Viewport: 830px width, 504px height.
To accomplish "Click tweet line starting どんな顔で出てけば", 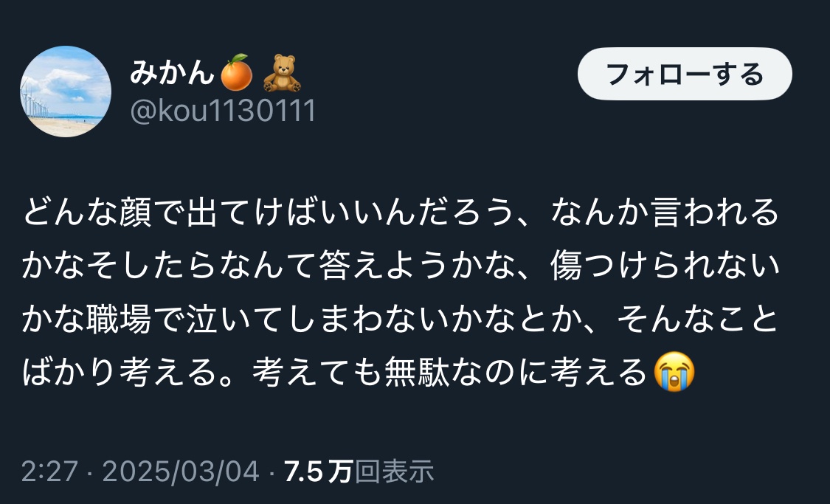I will (x=400, y=213).
